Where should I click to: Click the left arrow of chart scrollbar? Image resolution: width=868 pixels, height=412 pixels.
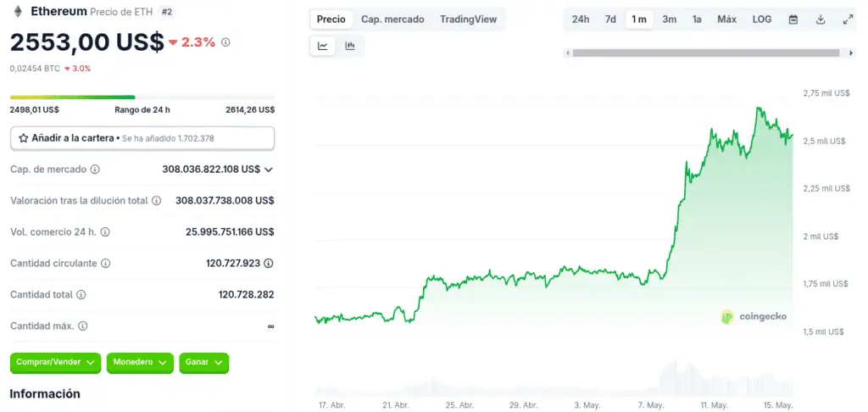567,53
